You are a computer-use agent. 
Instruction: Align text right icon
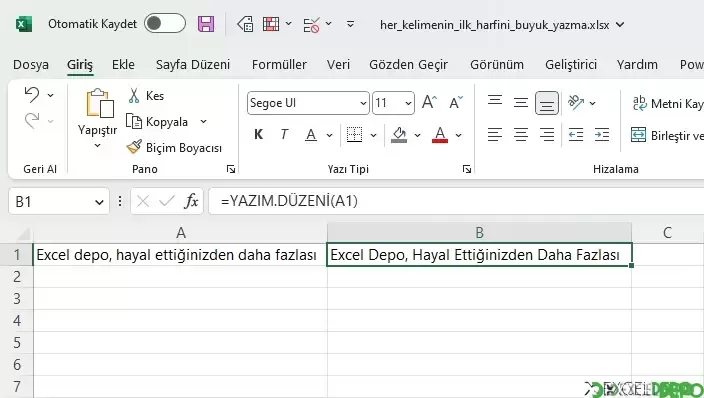click(x=547, y=134)
